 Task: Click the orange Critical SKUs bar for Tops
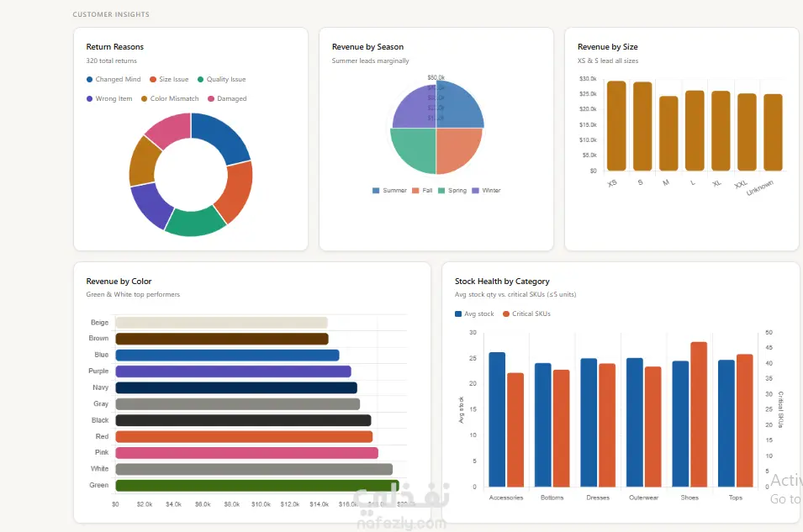click(745, 420)
